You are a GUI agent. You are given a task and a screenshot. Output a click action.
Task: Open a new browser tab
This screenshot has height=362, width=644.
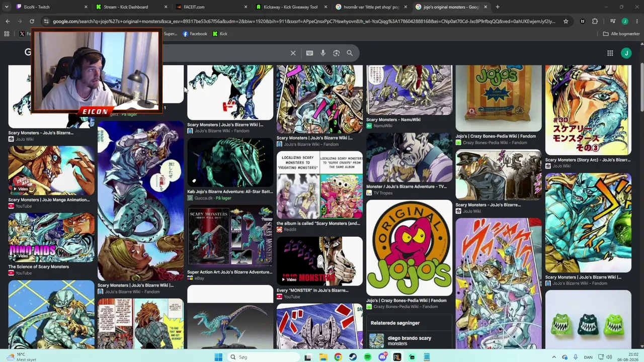tap(498, 7)
